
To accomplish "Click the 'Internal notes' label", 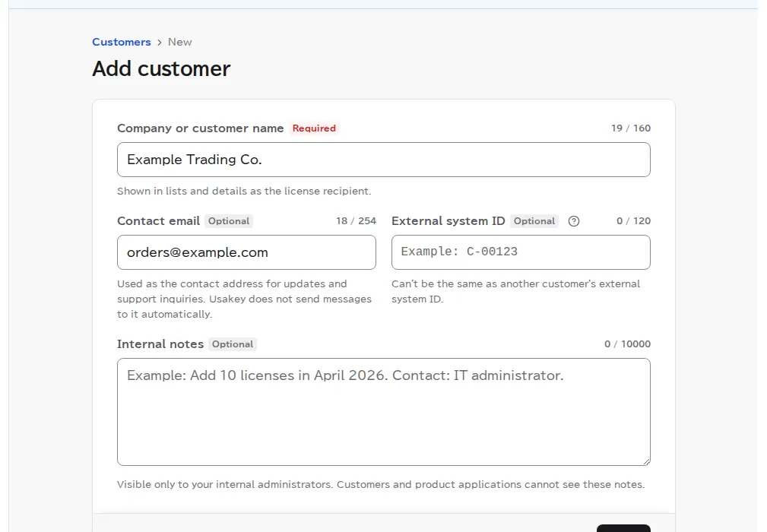I will (160, 344).
